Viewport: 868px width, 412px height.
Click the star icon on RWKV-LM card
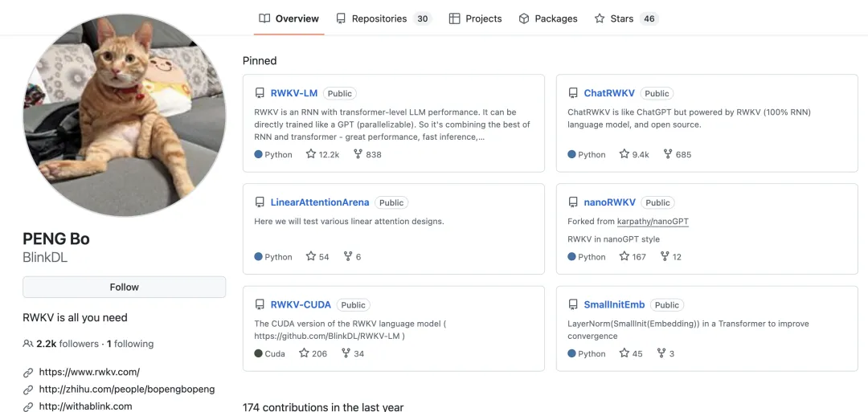(311, 154)
